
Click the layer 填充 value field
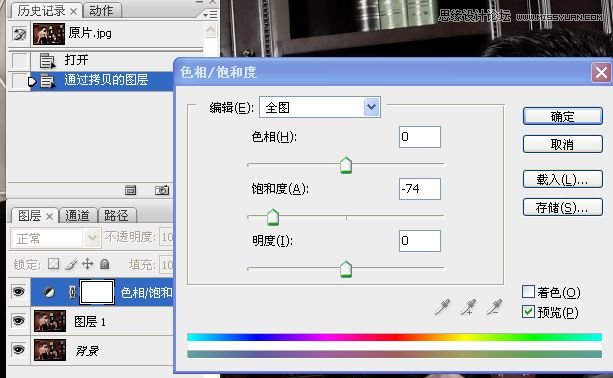click(166, 265)
